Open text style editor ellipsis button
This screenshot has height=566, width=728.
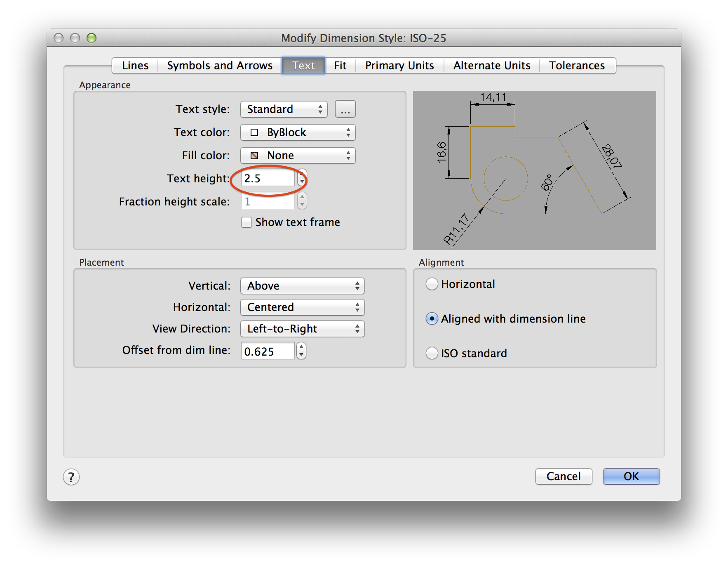tap(345, 109)
